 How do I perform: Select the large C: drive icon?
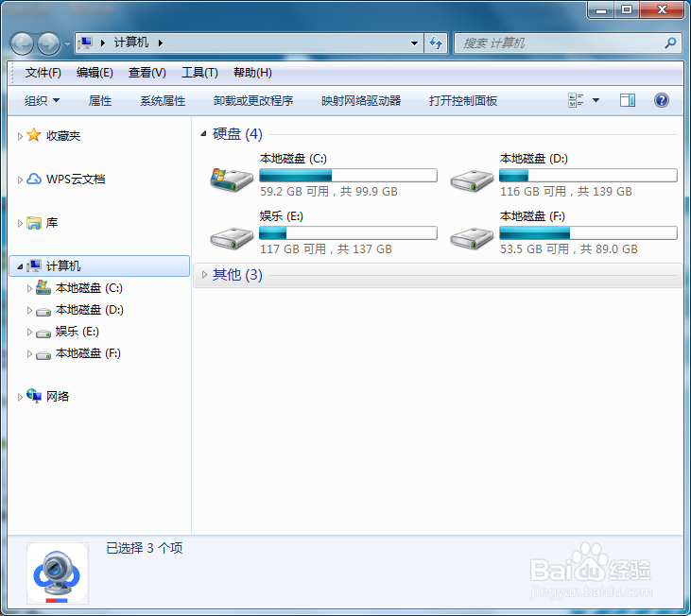tap(232, 180)
